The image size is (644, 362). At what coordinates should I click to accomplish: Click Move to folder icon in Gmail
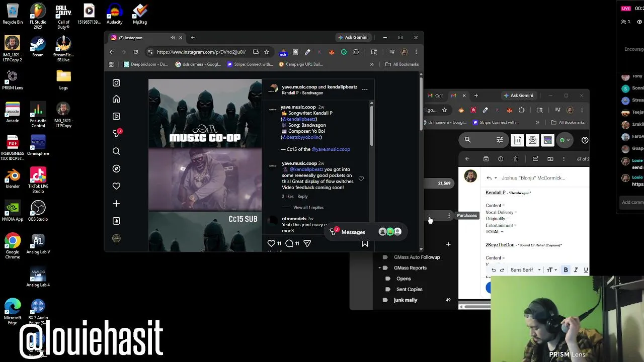pyautogui.click(x=550, y=159)
